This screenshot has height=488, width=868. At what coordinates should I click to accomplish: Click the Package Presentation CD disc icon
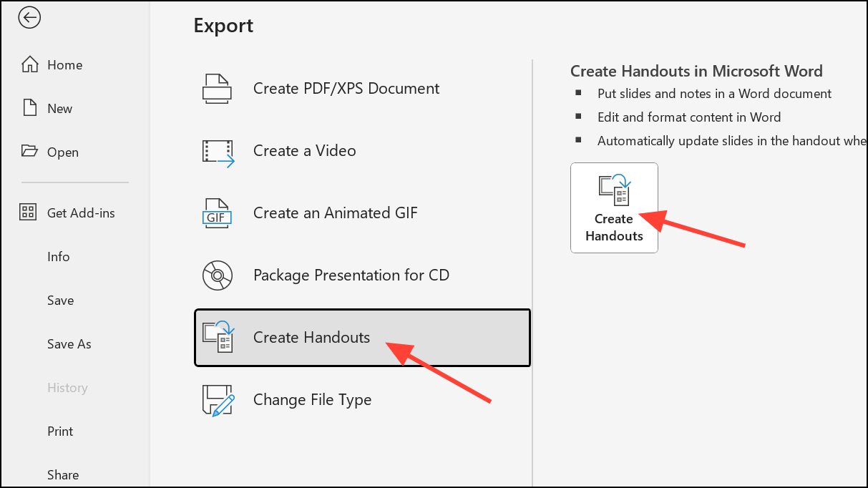click(218, 275)
